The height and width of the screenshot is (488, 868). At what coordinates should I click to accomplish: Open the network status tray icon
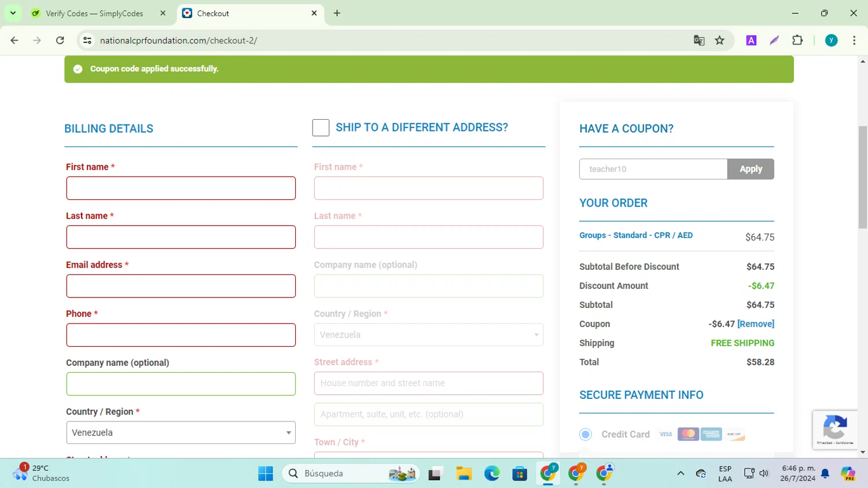tap(749, 474)
